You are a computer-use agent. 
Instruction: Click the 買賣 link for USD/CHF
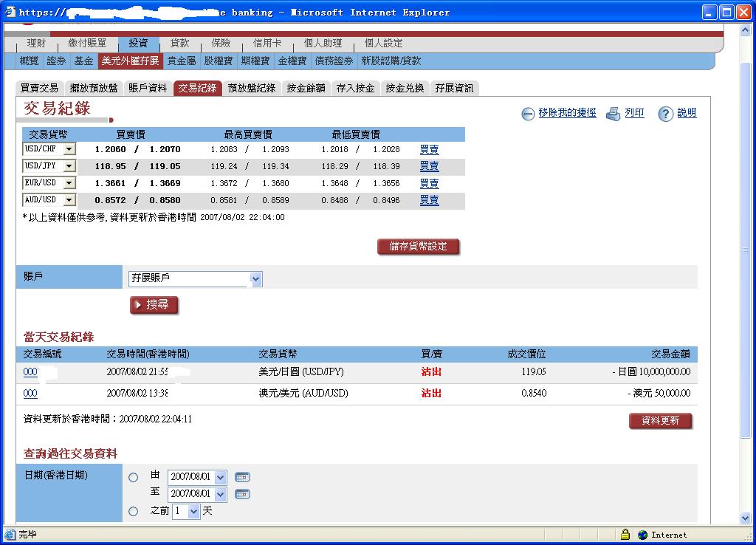(x=429, y=149)
